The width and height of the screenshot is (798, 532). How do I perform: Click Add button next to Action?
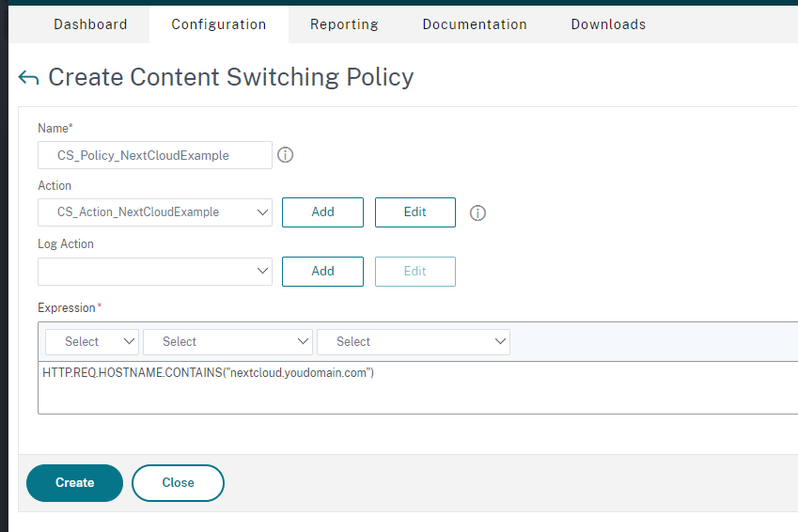(322, 212)
